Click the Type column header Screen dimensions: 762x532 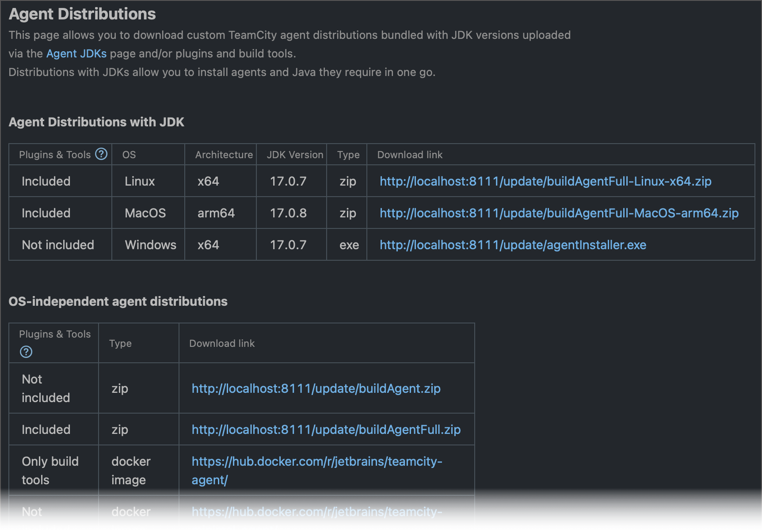(x=347, y=154)
